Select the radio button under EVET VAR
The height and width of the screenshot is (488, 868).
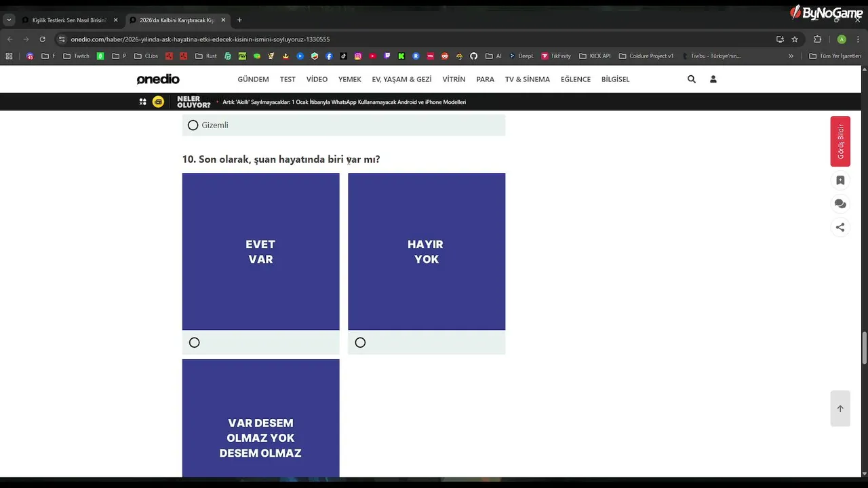point(195,343)
